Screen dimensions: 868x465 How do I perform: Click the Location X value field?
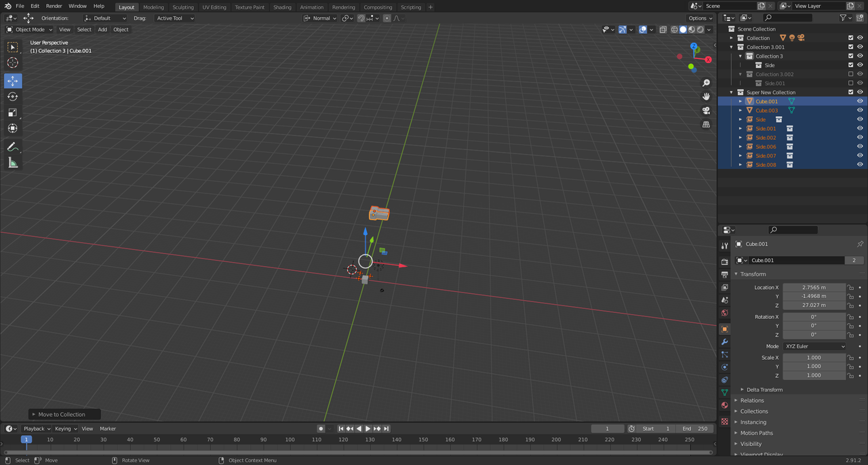pos(814,288)
